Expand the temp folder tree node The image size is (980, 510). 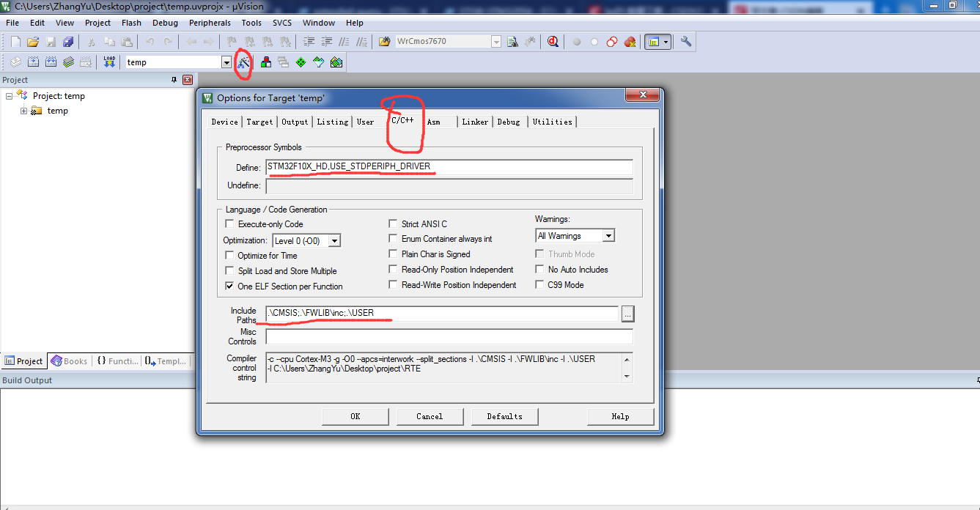[x=24, y=111]
